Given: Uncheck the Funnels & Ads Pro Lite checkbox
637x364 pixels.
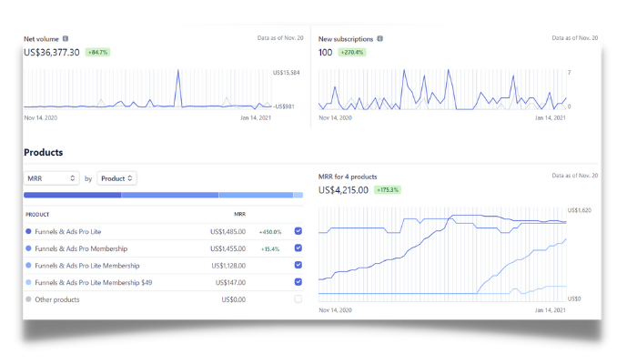Looking at the screenshot, I should 298,231.
